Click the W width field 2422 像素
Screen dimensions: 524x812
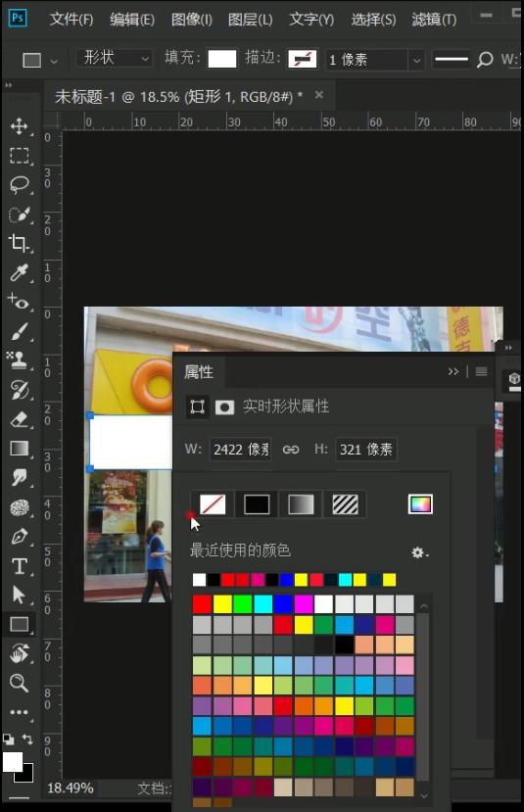(241, 450)
